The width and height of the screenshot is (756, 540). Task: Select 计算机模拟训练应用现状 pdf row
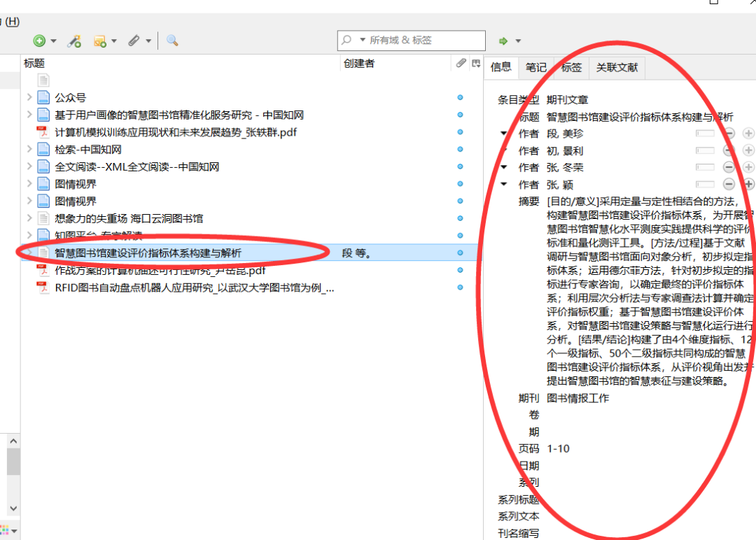click(251, 132)
